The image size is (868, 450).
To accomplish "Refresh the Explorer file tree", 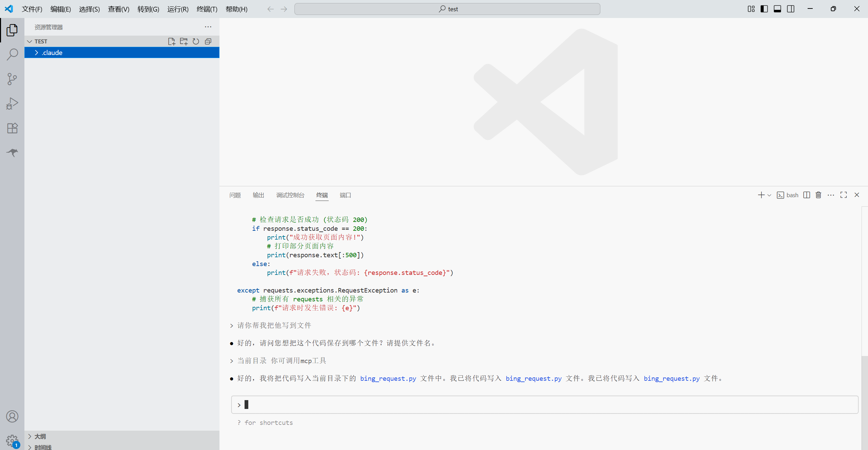I will [x=196, y=41].
